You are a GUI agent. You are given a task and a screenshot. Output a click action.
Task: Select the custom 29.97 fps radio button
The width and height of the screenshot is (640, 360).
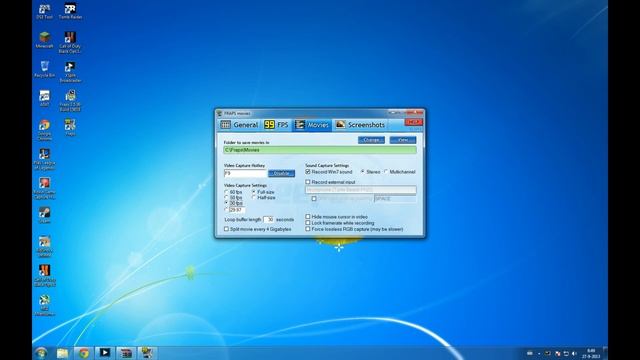pyautogui.click(x=227, y=209)
